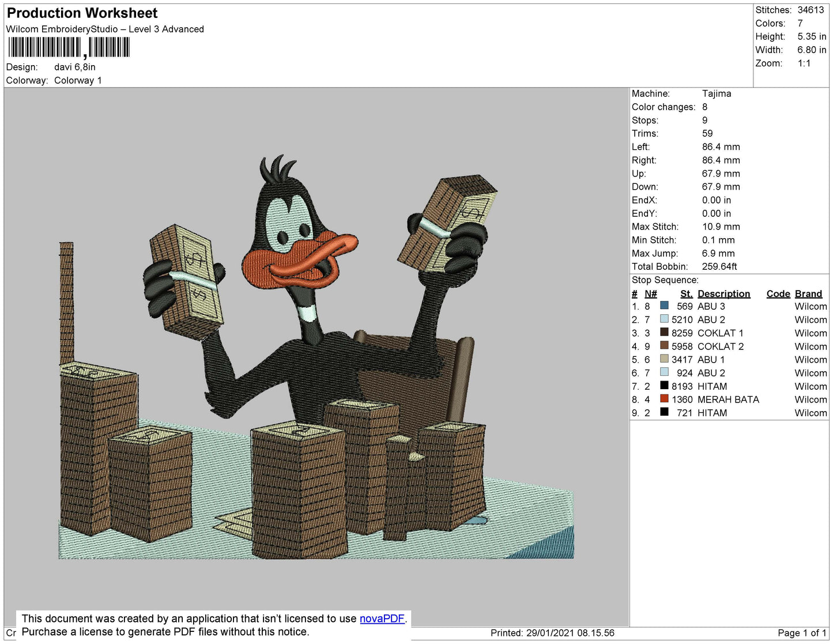Select the swatch beside stitch count 924
The height and width of the screenshot is (644, 833).
click(664, 372)
